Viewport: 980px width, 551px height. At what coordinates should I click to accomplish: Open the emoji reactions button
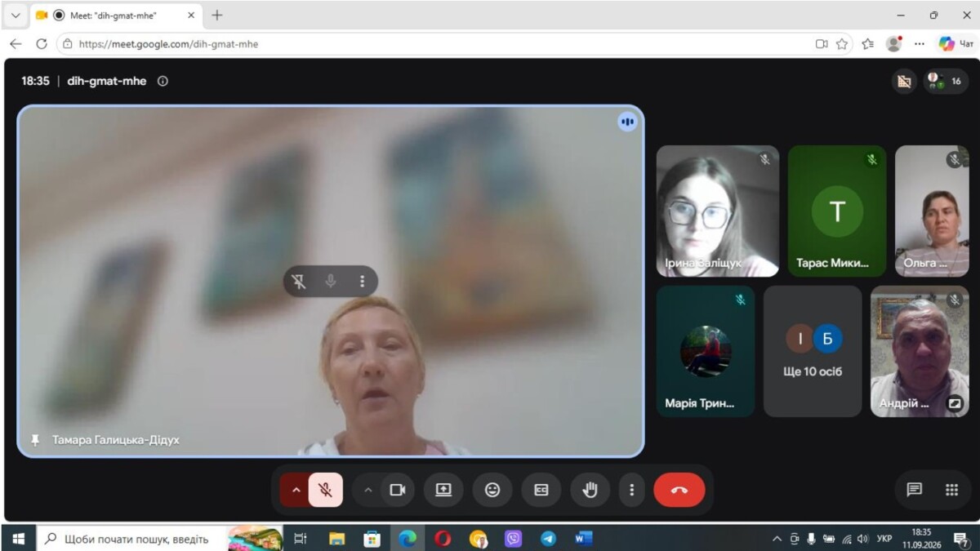pos(492,490)
